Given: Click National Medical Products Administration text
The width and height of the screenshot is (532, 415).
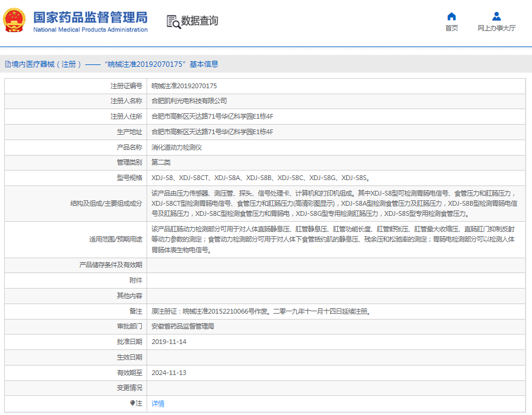Looking at the screenshot, I should coord(91,30).
